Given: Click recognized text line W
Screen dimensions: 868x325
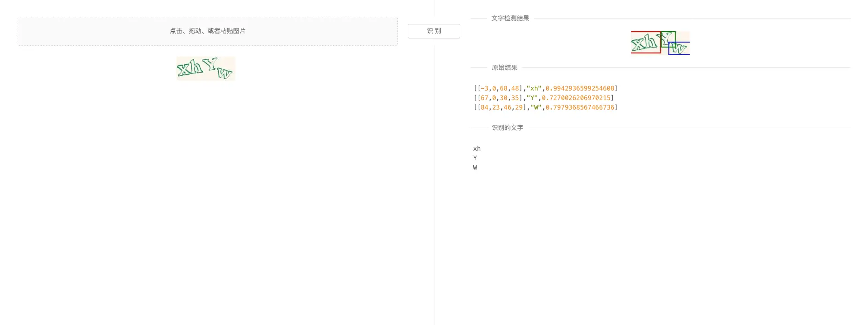Looking at the screenshot, I should click(x=475, y=167).
